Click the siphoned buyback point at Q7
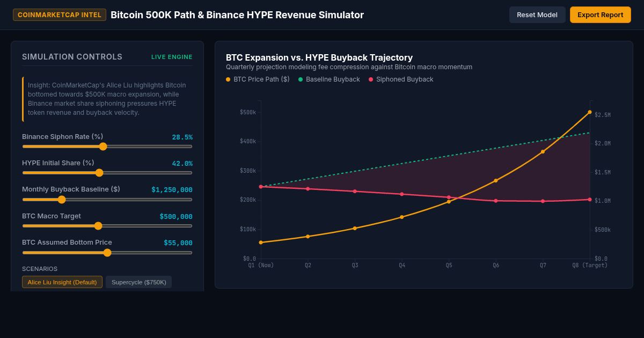644x338 pixels. (543, 201)
